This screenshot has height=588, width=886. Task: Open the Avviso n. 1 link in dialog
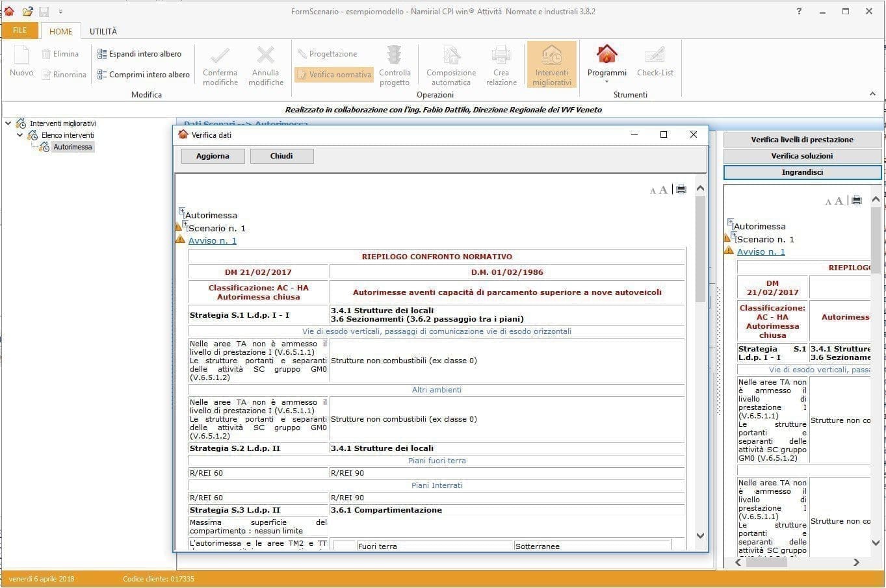click(212, 241)
